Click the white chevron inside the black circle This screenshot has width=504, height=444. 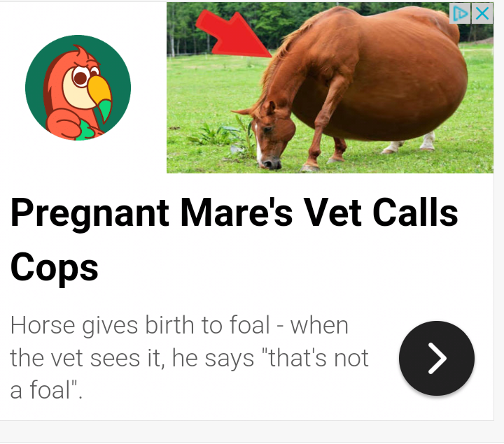click(437, 358)
